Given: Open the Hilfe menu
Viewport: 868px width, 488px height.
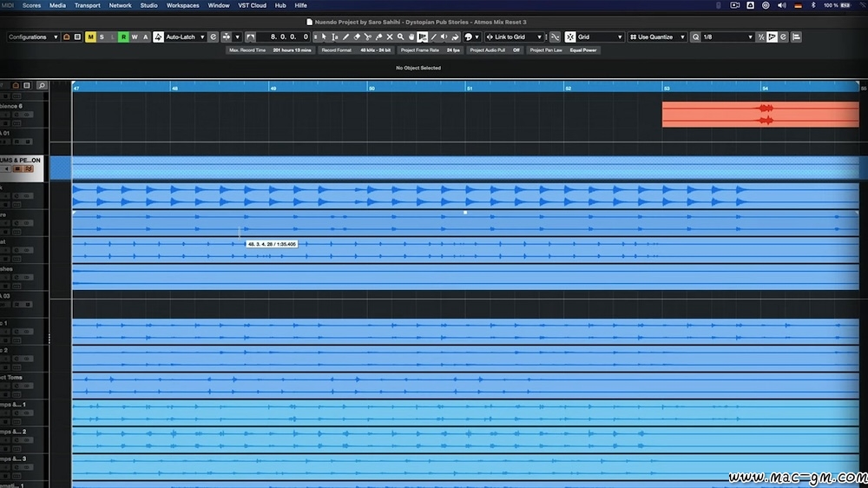Looking at the screenshot, I should pos(300,5).
